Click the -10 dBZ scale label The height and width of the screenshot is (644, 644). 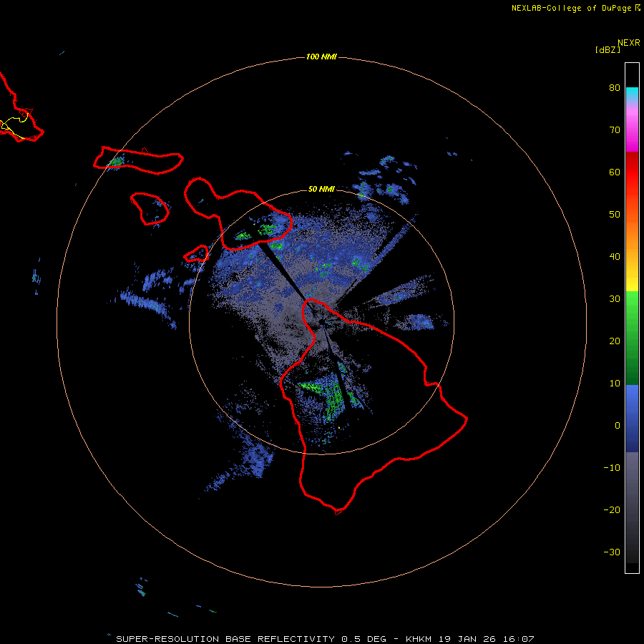coord(612,468)
